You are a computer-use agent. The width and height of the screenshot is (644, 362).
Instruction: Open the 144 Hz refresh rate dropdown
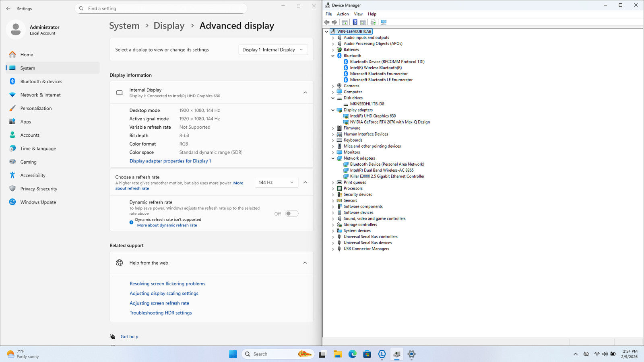point(276,183)
